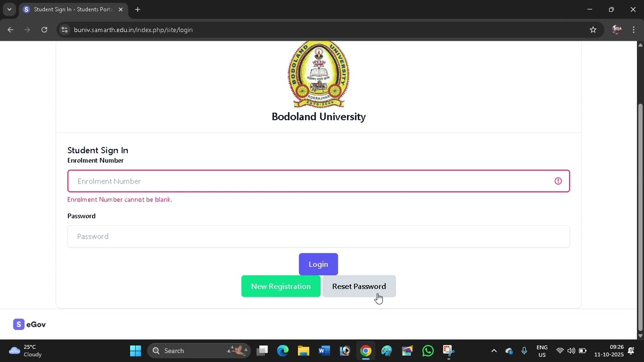The width and height of the screenshot is (644, 362).
Task: Show hidden system tray icons
Action: 494,350
